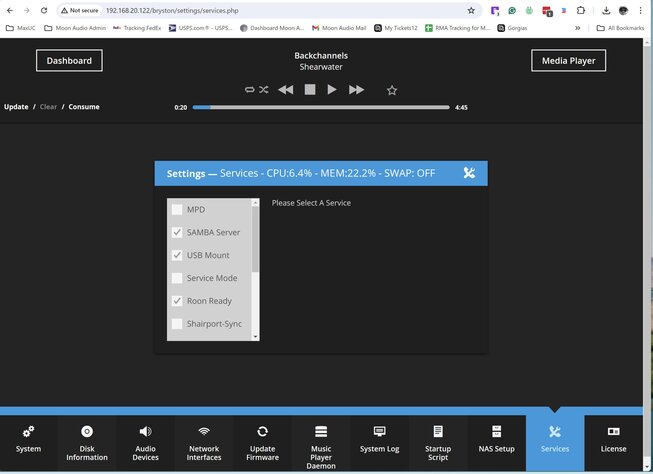Reload the browser page
This screenshot has width=653, height=474.
tap(44, 10)
